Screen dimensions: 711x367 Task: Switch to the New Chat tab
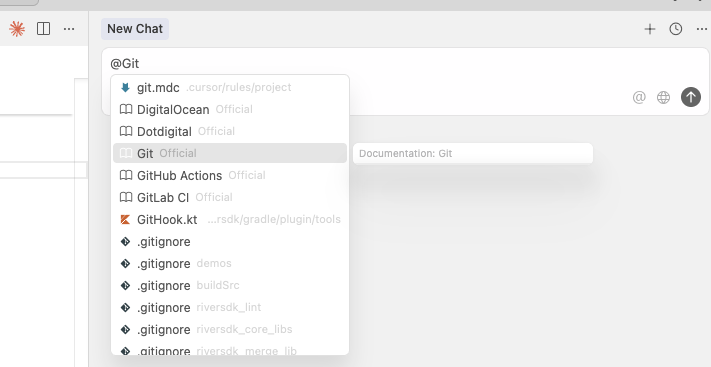(x=135, y=29)
